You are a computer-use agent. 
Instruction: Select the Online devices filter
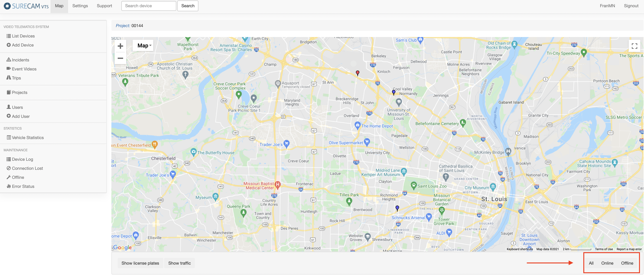point(607,263)
